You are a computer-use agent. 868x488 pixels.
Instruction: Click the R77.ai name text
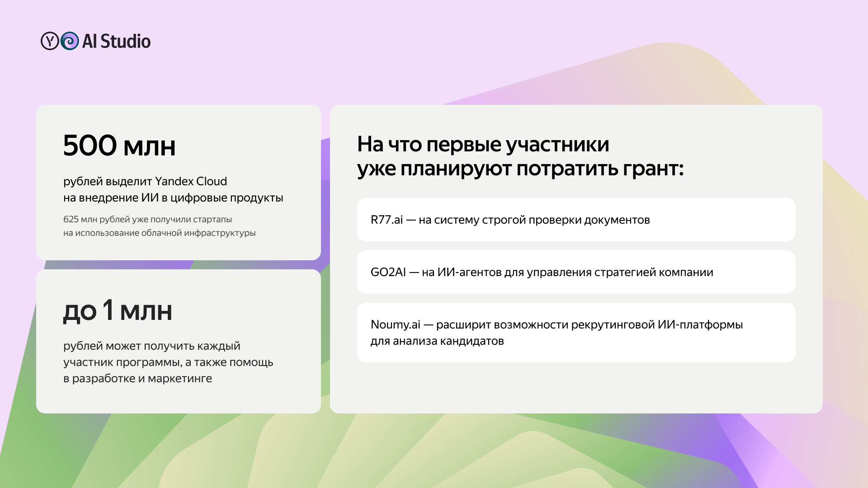pyautogui.click(x=387, y=220)
